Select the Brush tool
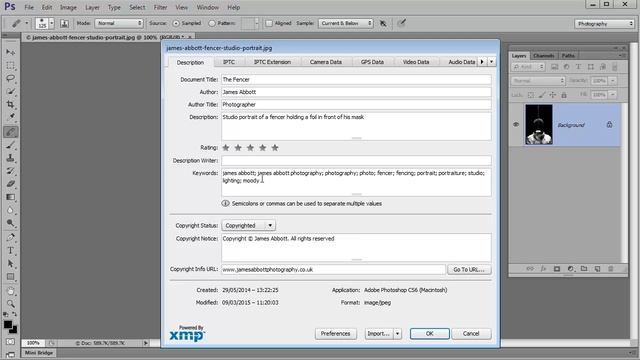640x360 pixels. tap(11, 145)
